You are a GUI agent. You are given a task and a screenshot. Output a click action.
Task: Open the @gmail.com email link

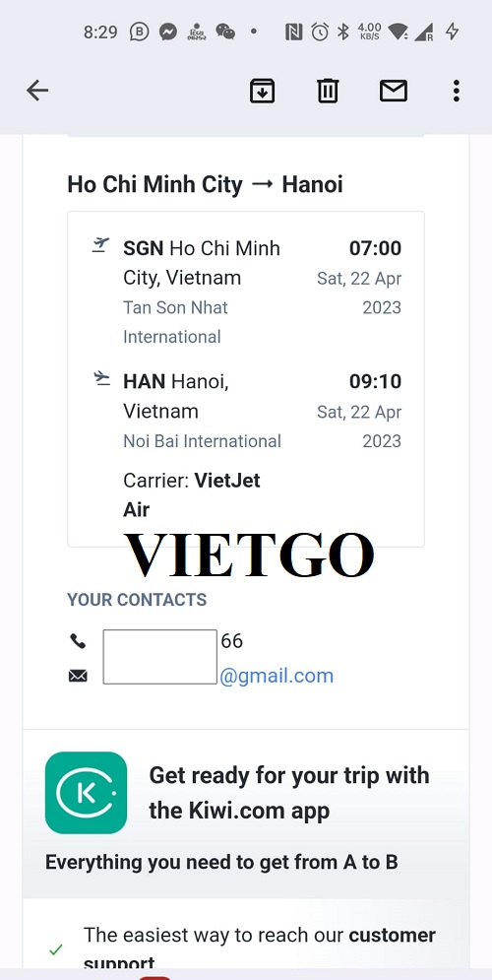coord(276,676)
